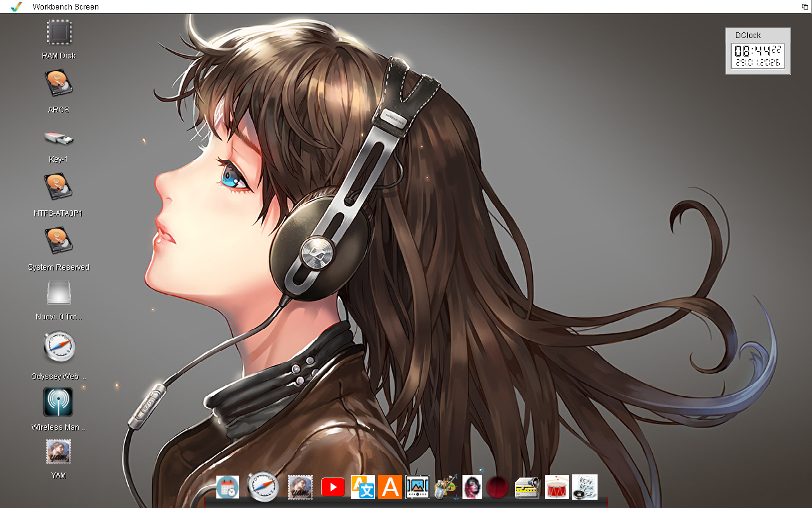
Task: Select the Key-1 USB drive icon
Action: 59,137
